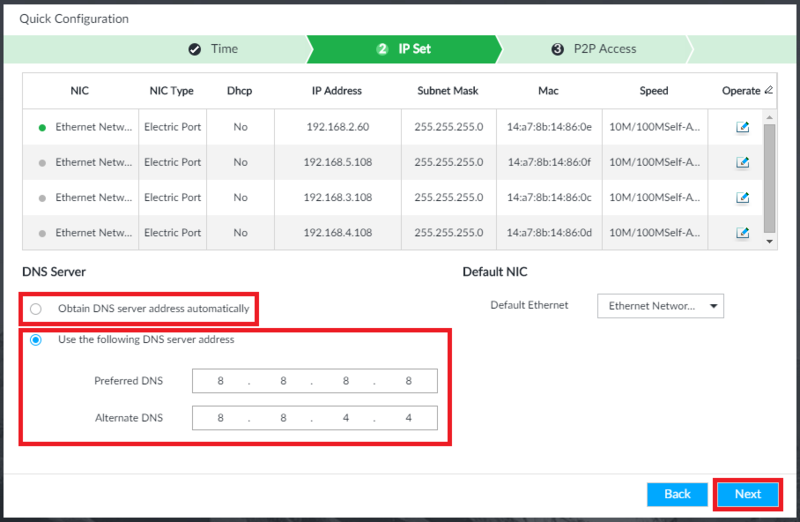Click the Speed column header
The width and height of the screenshot is (800, 522).
(x=654, y=91)
